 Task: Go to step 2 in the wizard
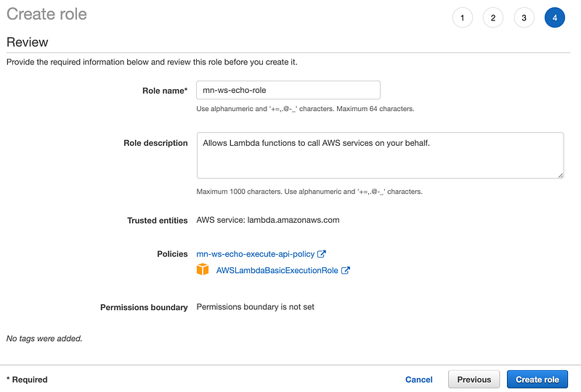click(x=493, y=17)
